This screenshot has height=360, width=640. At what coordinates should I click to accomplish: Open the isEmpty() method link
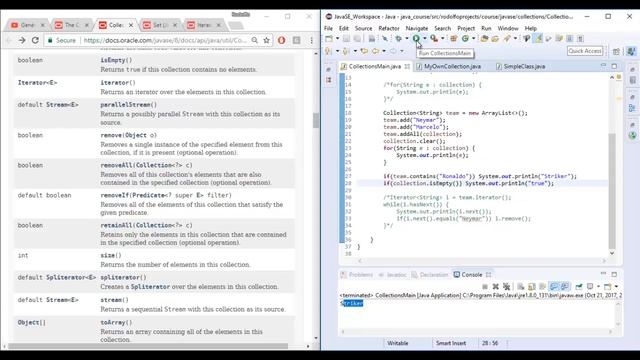[116, 60]
